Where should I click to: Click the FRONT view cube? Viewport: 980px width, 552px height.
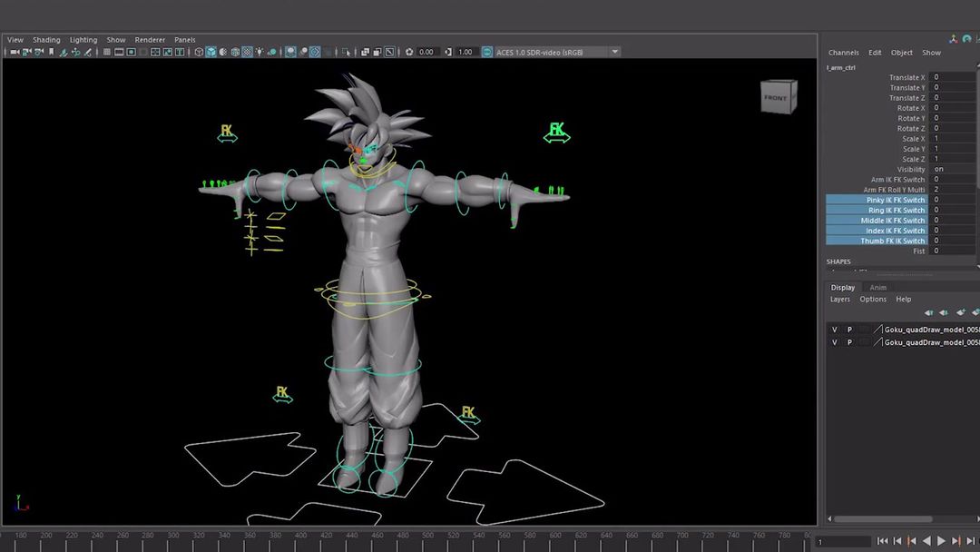(x=779, y=97)
